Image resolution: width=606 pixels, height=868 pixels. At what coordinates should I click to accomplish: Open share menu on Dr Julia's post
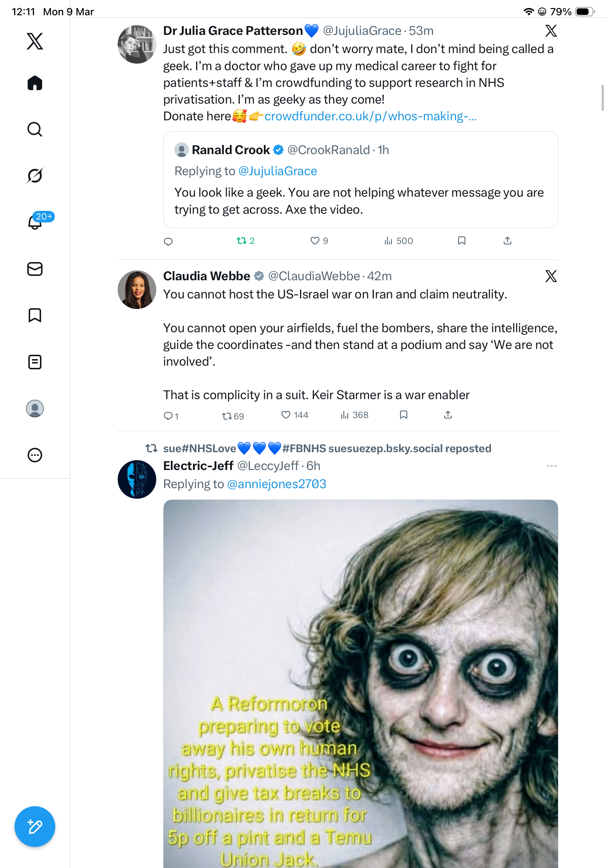point(508,241)
